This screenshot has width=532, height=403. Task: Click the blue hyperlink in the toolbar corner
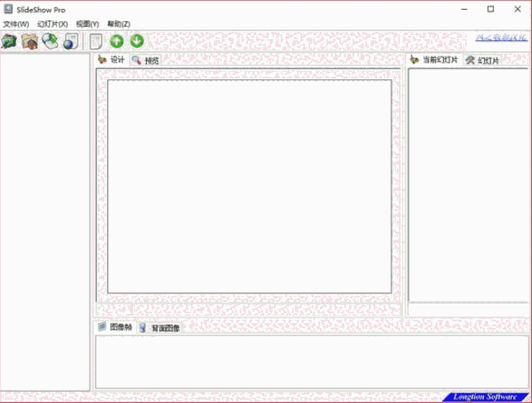pyautogui.click(x=501, y=38)
